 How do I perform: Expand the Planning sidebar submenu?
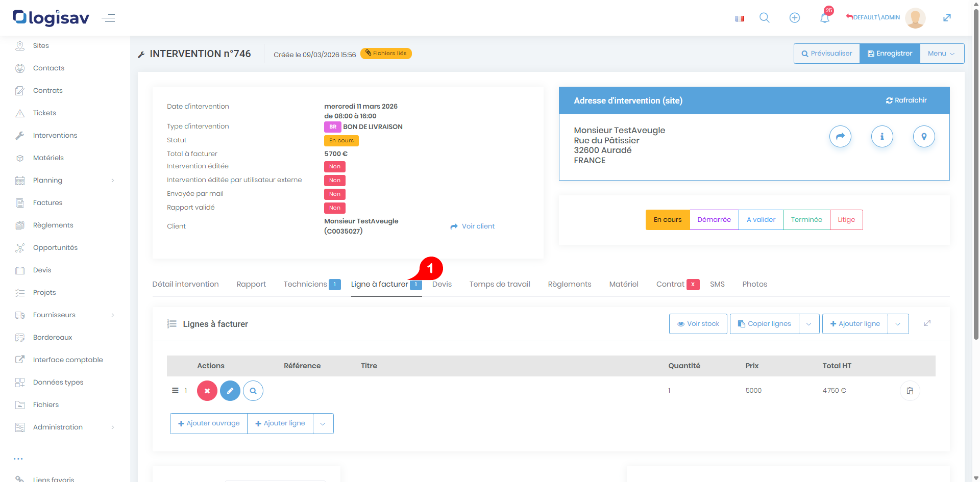point(113,181)
